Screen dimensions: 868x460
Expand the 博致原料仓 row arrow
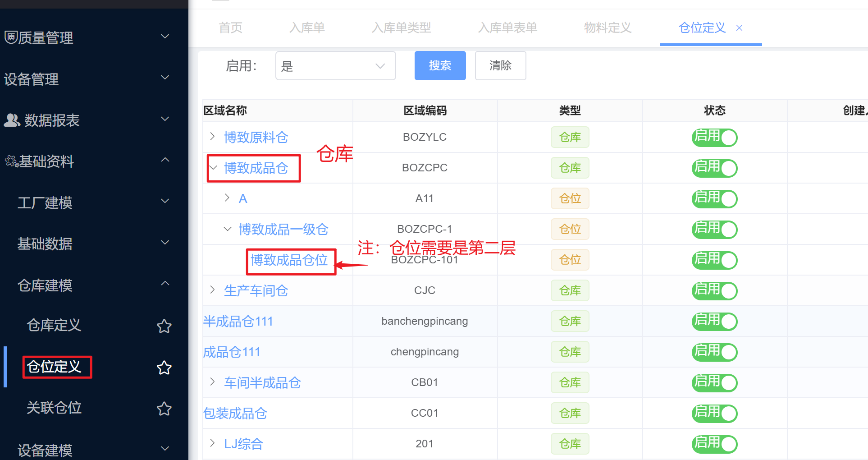(x=212, y=136)
